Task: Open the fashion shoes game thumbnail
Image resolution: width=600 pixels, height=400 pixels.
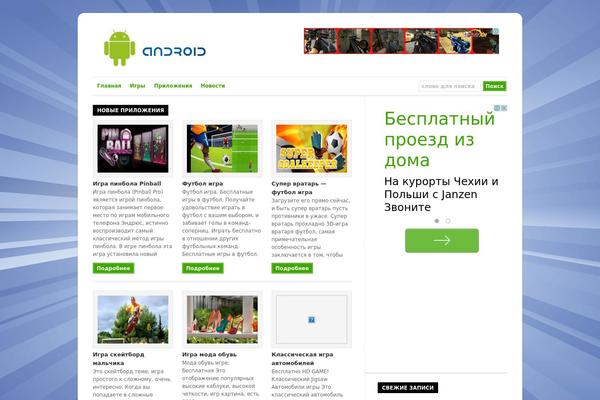Action: pos(222,319)
